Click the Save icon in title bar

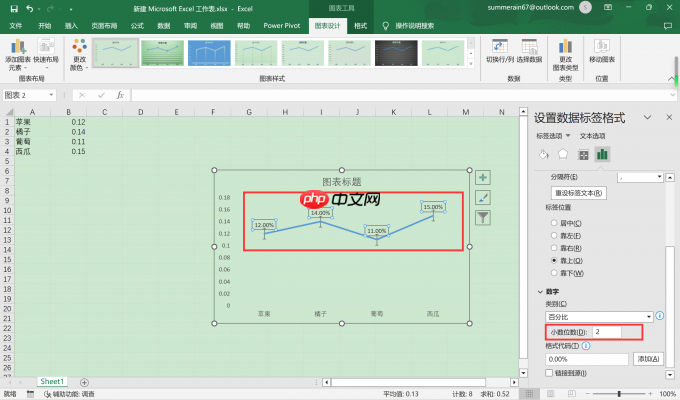click(14, 9)
